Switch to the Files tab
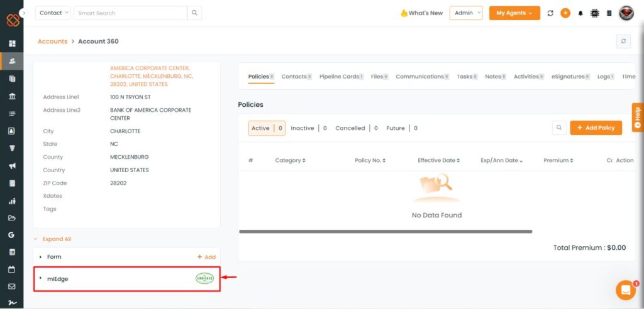The height and width of the screenshot is (309, 644). (379, 77)
